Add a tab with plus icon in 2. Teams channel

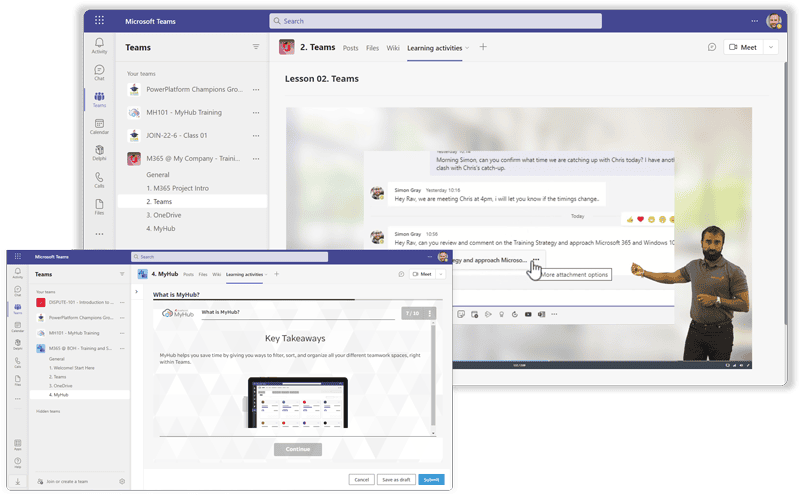click(483, 47)
